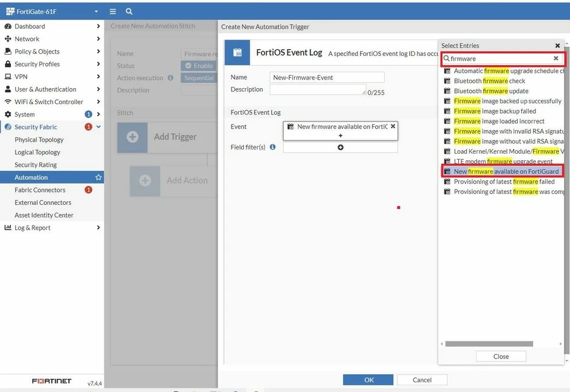Viewport: 570px width, 392px height.
Task: Click the Log & Report chart icon
Action: pyautogui.click(x=8, y=228)
